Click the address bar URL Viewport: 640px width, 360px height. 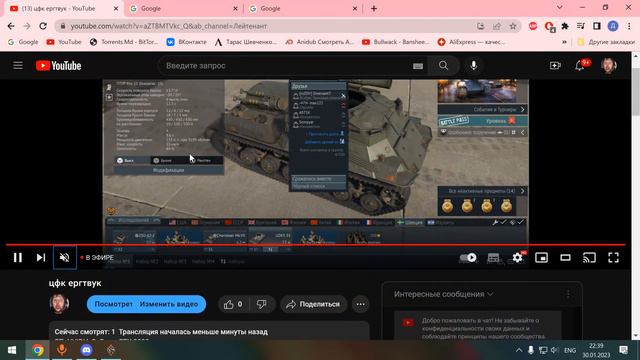coord(169,26)
